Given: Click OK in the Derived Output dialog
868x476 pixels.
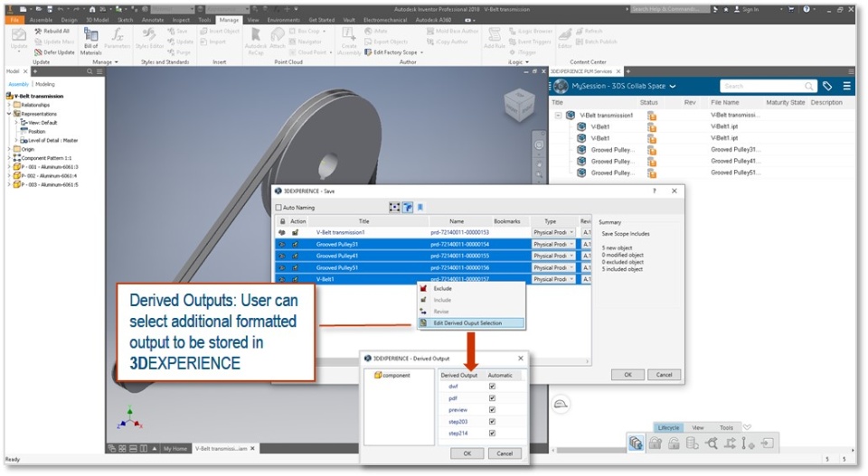Looking at the screenshot, I should pos(467,453).
